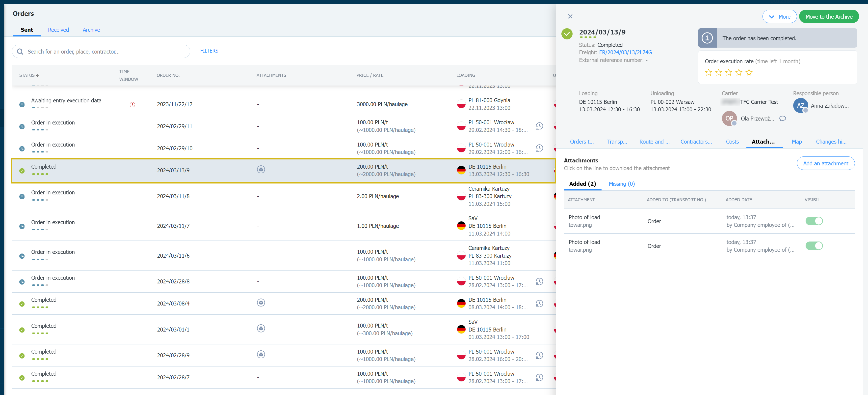868x395 pixels.
Task: Switch to the Received tab
Action: [x=58, y=30]
